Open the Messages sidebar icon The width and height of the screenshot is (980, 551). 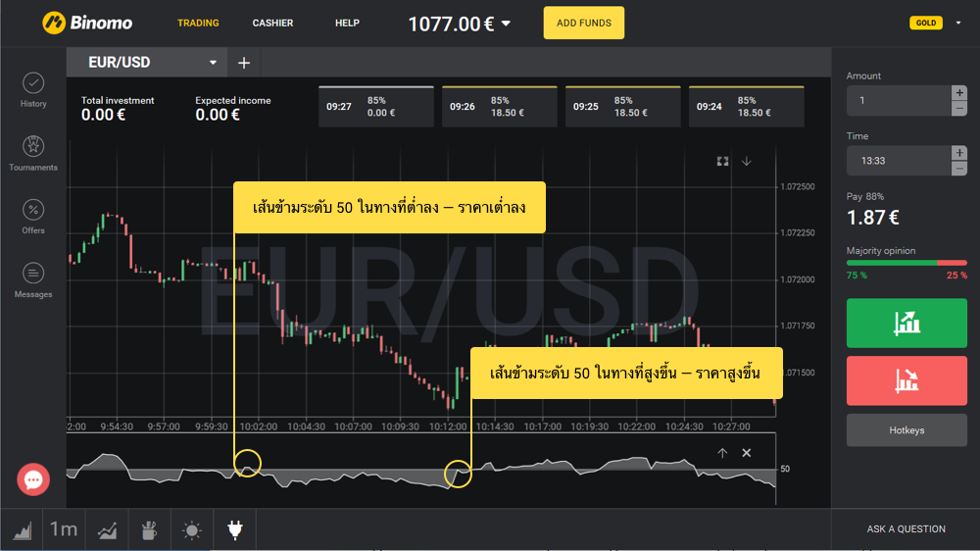(x=33, y=279)
